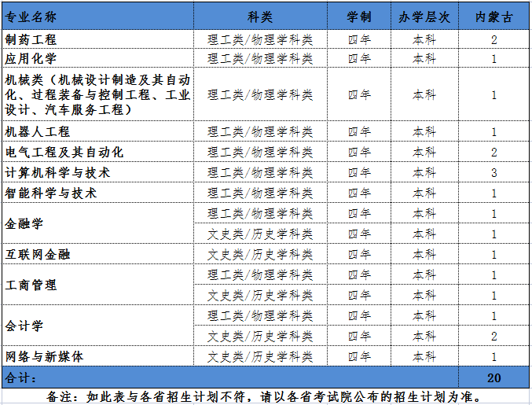Select the total value 20 cell
The width and height of the screenshot is (532, 405).
coord(494,377)
